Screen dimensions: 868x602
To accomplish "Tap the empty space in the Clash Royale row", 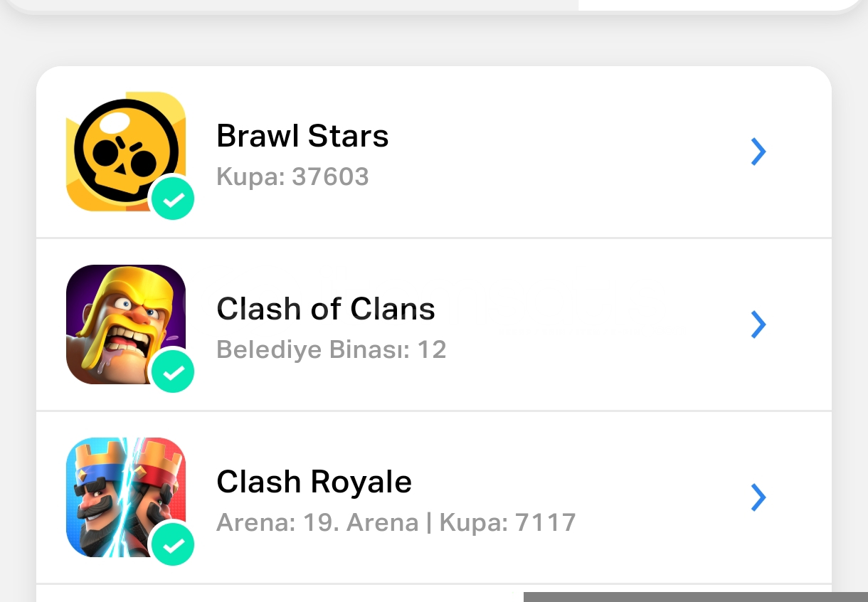I will pyautogui.click(x=662, y=497).
